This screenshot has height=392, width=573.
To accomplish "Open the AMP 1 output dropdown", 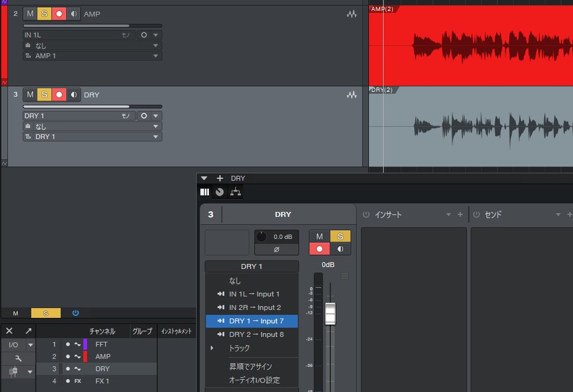I will [156, 56].
